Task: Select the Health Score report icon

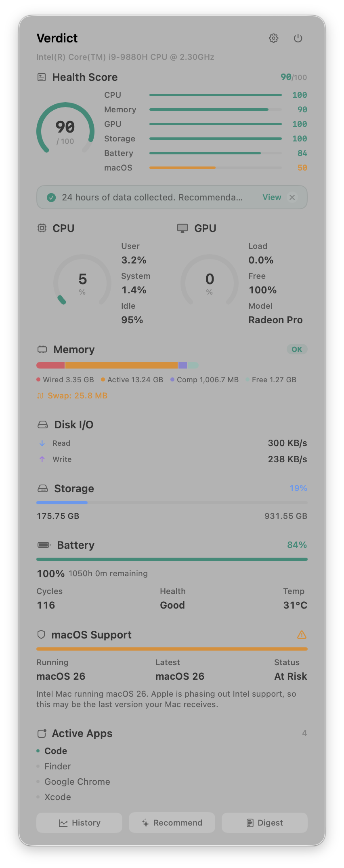Action: coord(42,77)
